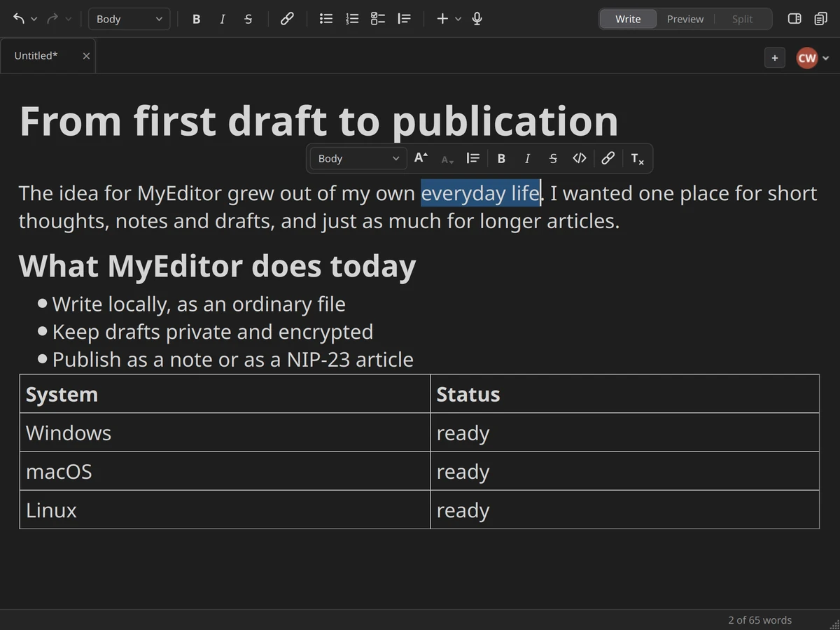Create a numbered list
The height and width of the screenshot is (630, 840).
click(x=352, y=19)
